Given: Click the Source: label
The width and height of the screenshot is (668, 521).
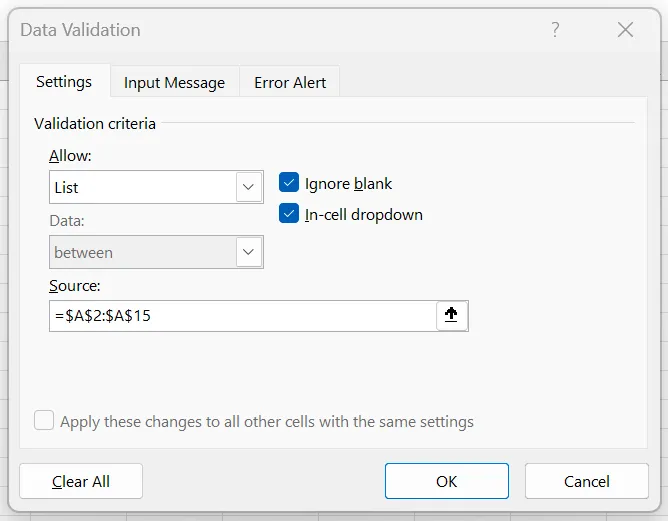Looking at the screenshot, I should pos(75,285).
